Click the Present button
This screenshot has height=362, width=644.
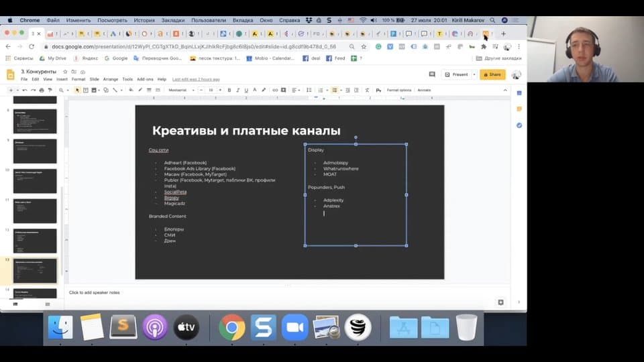pos(456,74)
